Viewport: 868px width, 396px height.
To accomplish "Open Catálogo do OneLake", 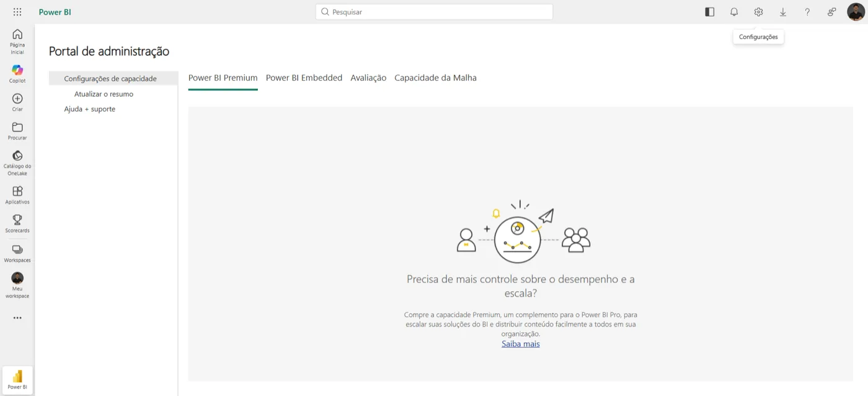I will pyautogui.click(x=17, y=163).
